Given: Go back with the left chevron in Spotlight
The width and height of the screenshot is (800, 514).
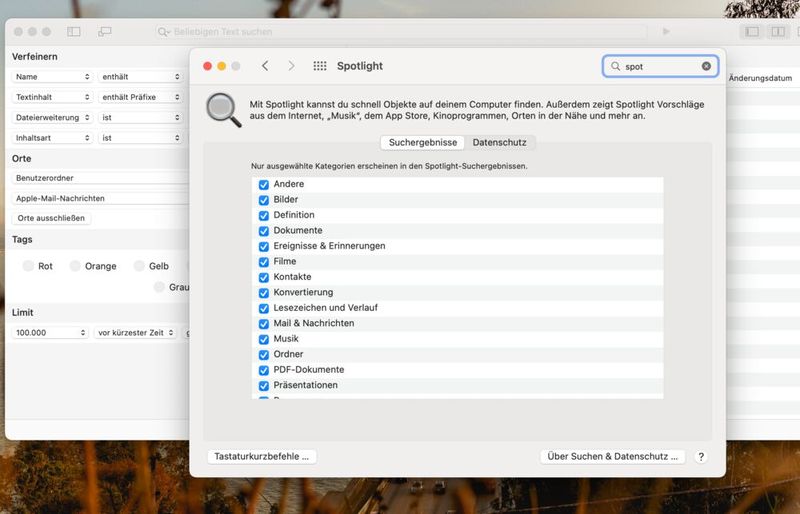Looking at the screenshot, I should pyautogui.click(x=265, y=66).
